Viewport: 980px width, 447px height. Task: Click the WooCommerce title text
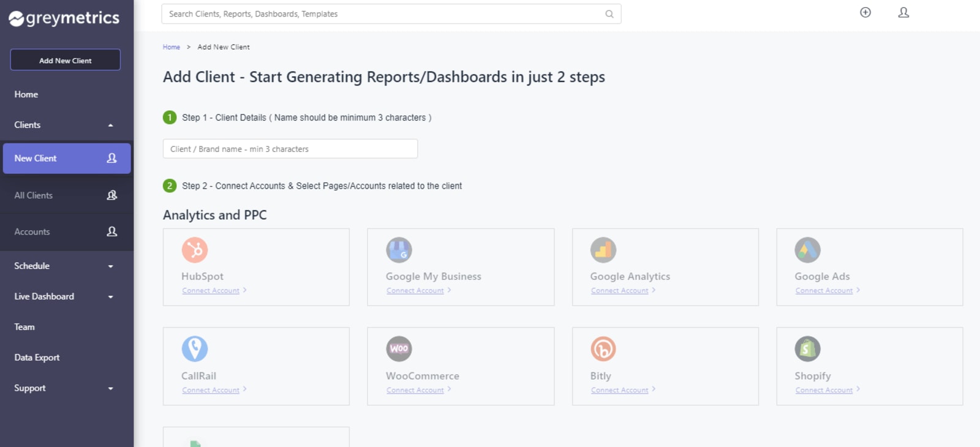click(423, 375)
